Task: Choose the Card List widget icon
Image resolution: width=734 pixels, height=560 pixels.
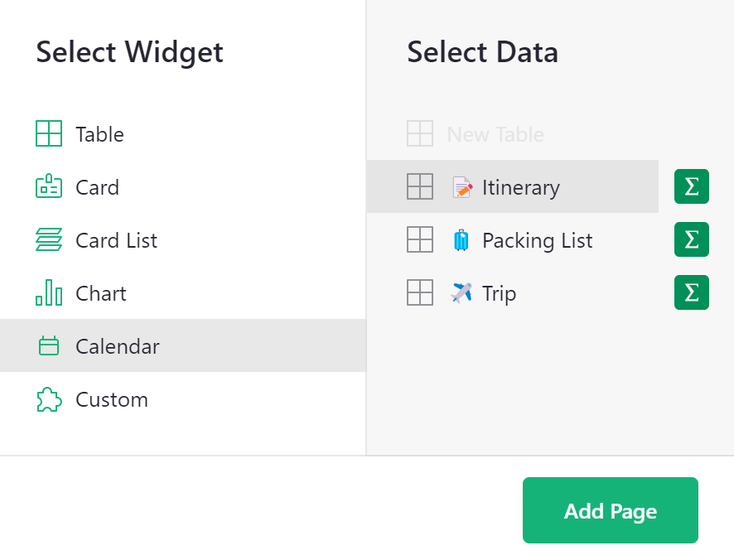Action: coord(50,239)
